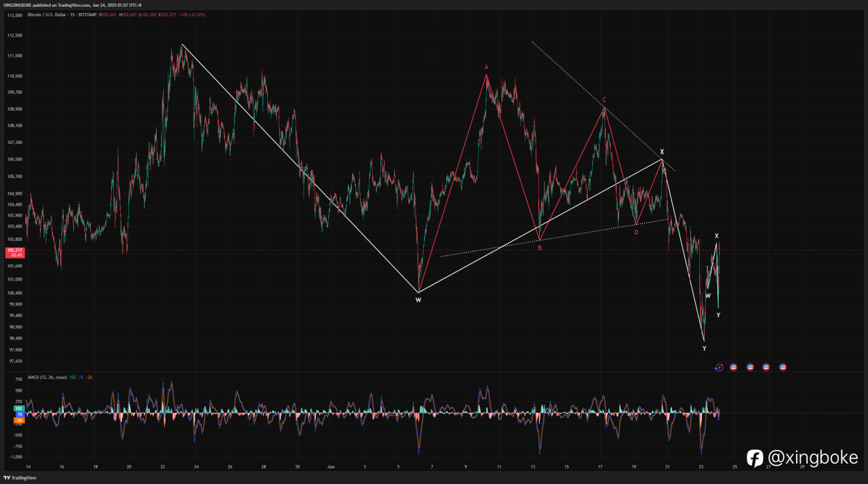
Task: Open the purple lightning event icon
Action: point(719,367)
